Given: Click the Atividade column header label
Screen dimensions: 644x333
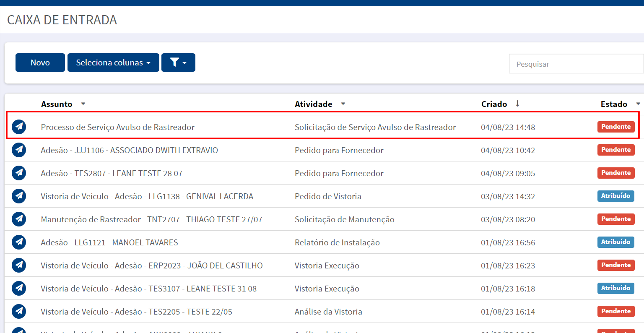Looking at the screenshot, I should pyautogui.click(x=314, y=104).
